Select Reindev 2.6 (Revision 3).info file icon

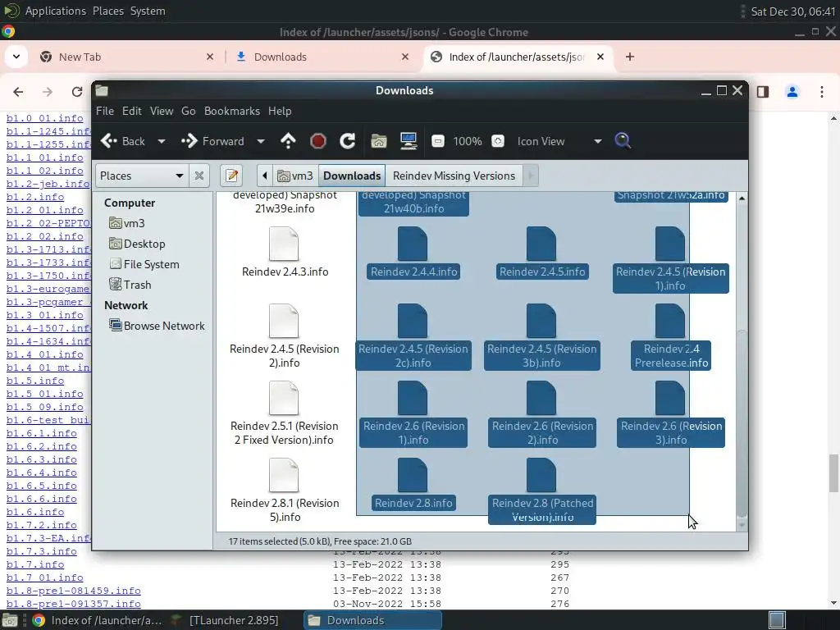[x=670, y=398]
